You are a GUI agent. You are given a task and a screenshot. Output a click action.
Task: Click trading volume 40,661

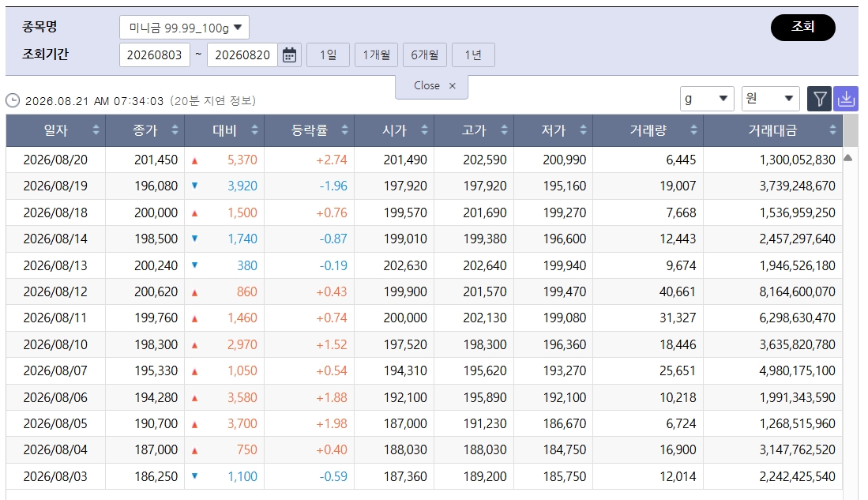(x=678, y=291)
